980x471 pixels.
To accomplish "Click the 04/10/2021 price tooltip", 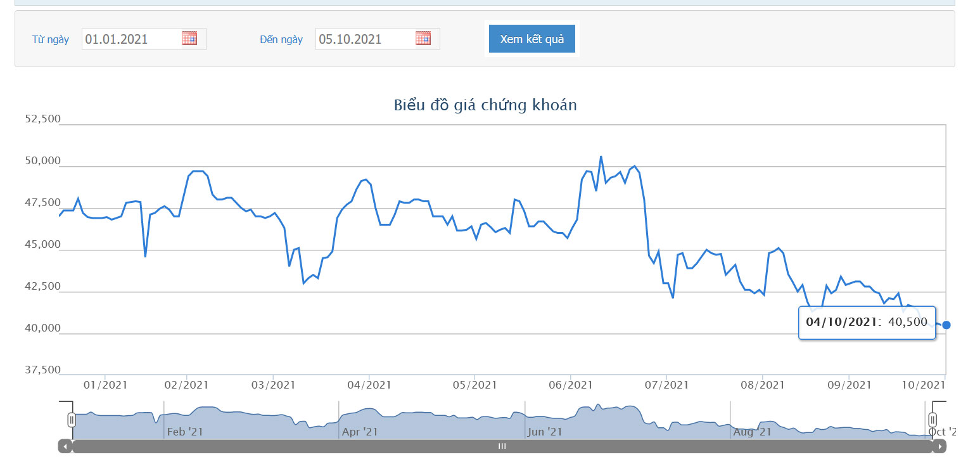I will click(867, 322).
